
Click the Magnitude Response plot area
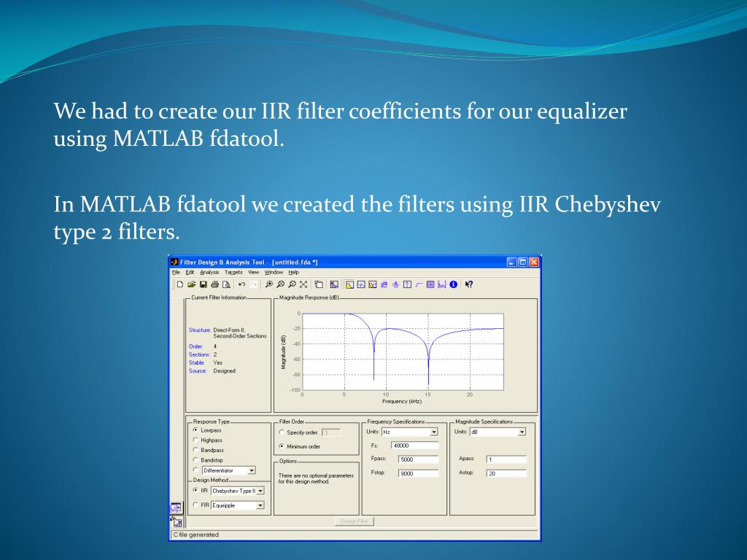point(403,351)
